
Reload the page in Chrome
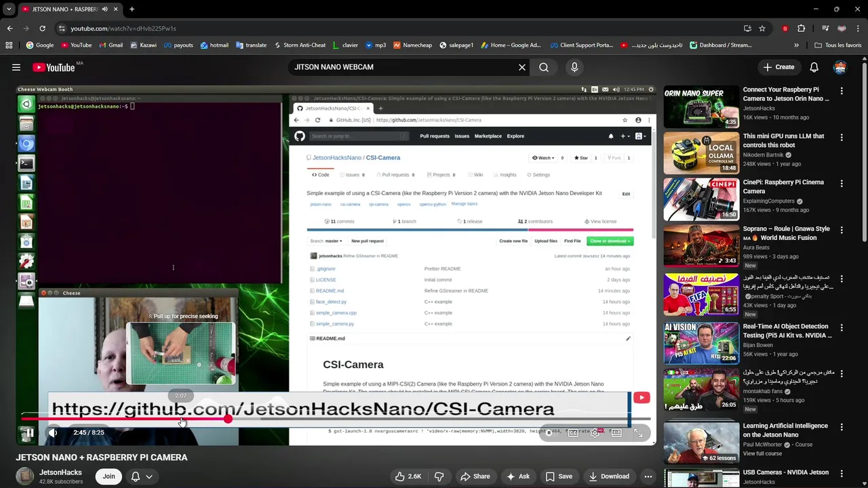(42, 28)
